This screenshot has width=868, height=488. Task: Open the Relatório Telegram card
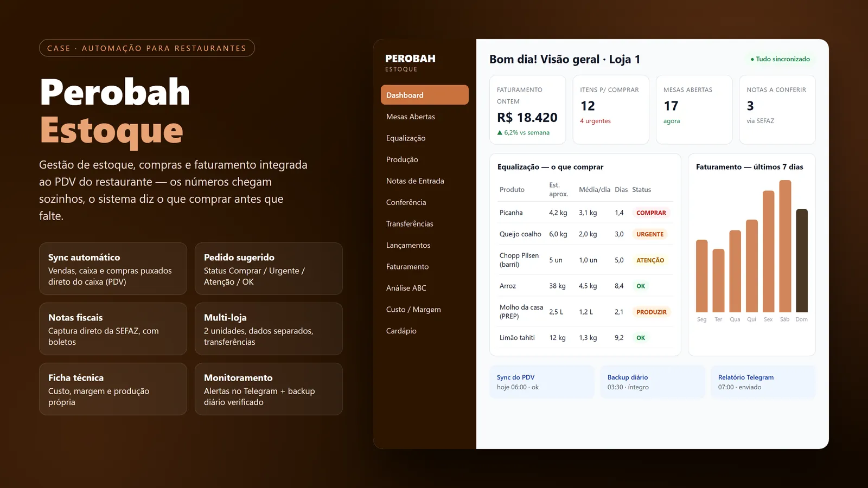tap(763, 382)
